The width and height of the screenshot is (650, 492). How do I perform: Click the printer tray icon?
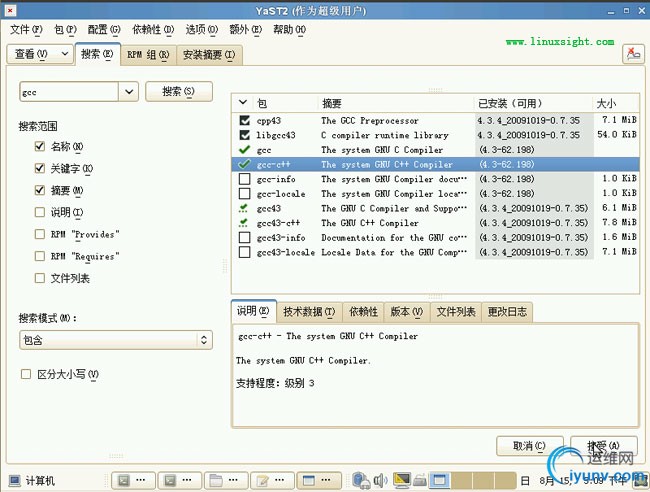click(420, 481)
